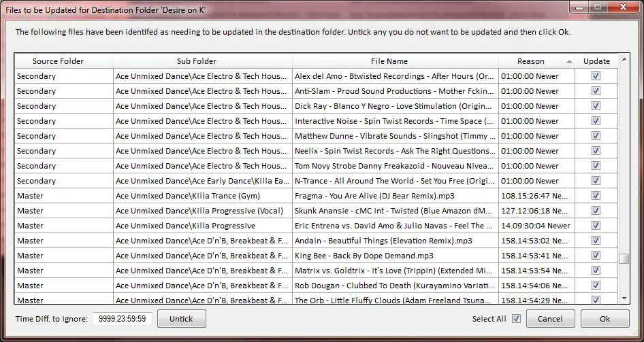
Task: Click the Untick button
Action: click(x=182, y=319)
